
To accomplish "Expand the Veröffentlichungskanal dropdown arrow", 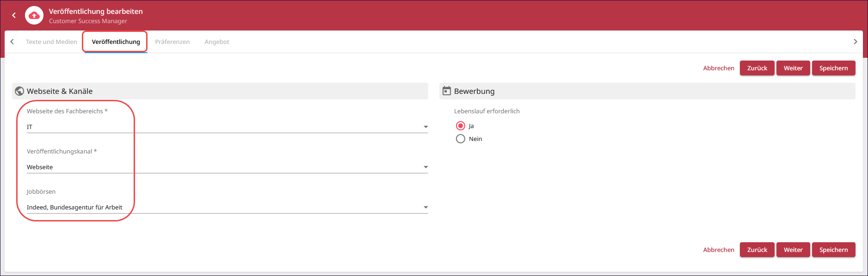I will [x=426, y=167].
